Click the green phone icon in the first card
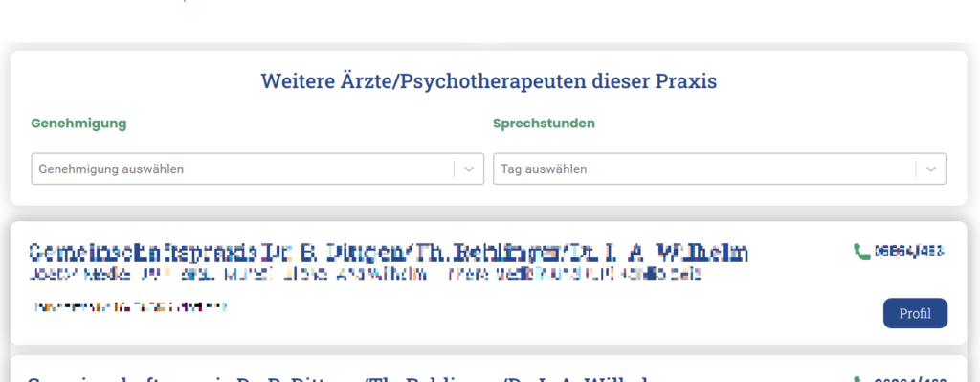980x382 pixels. click(862, 252)
